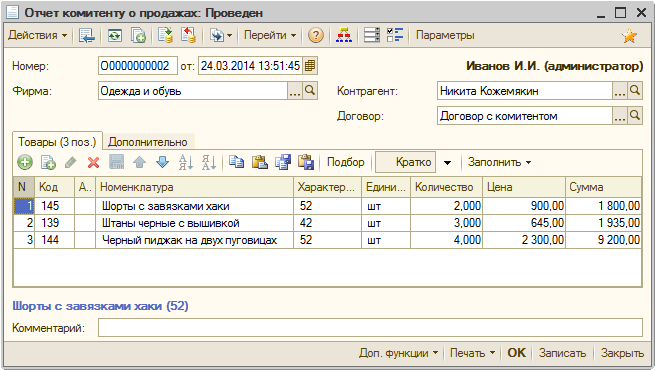
Task: Click the magnifier next to Контрагент field
Action: [635, 91]
